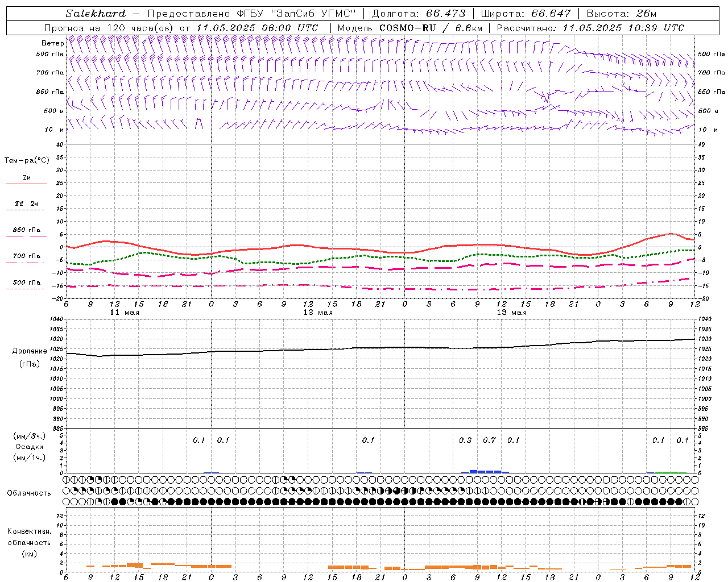The width and height of the screenshot is (728, 582).
Task: Click the '0.3' precipitation value
Action: (x=465, y=440)
